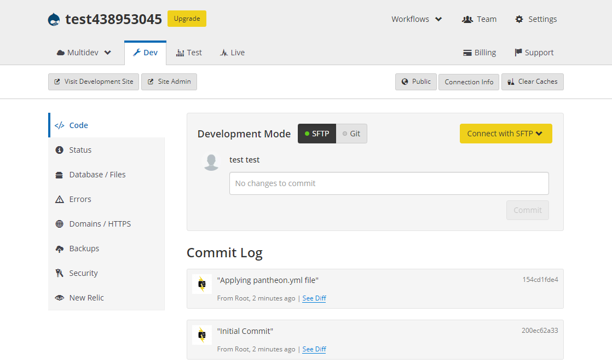Open New Relic eye icon item

pos(86,298)
